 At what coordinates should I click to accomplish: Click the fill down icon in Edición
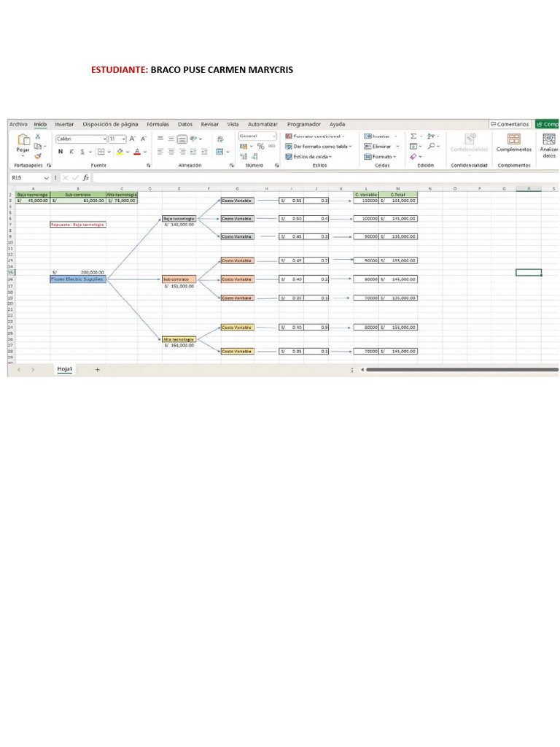(413, 146)
